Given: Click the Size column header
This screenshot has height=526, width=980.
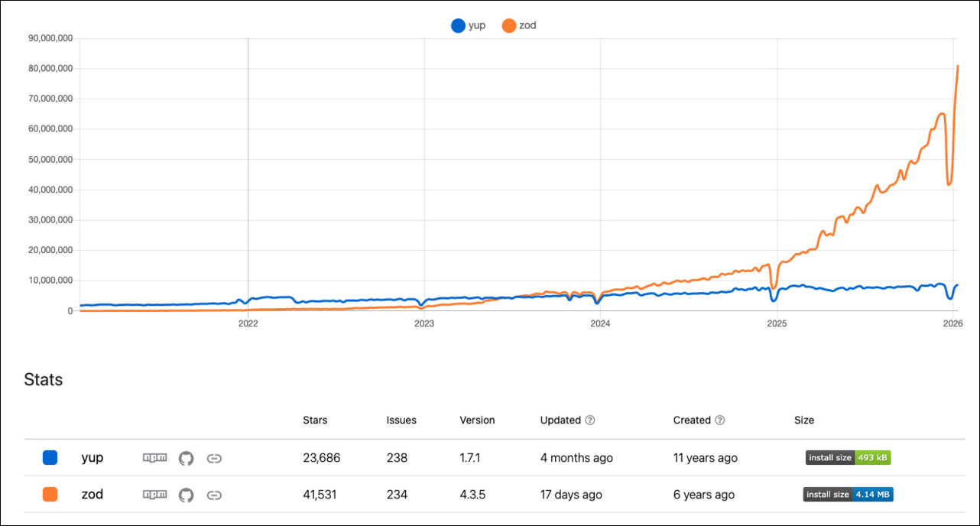Looking at the screenshot, I should [804, 420].
